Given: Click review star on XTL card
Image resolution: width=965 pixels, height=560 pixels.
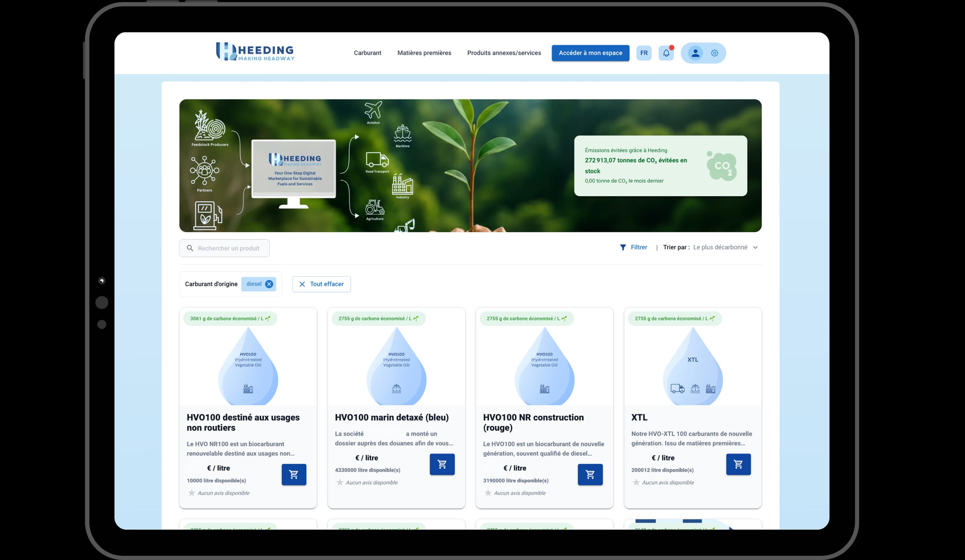Looking at the screenshot, I should click(x=636, y=482).
